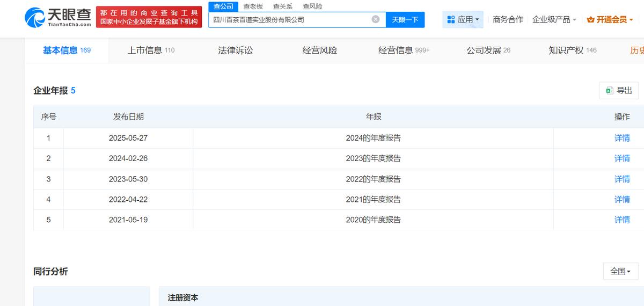Open the 全国 region dropdown
Viewport: 644px width, 306px height.
(620, 272)
